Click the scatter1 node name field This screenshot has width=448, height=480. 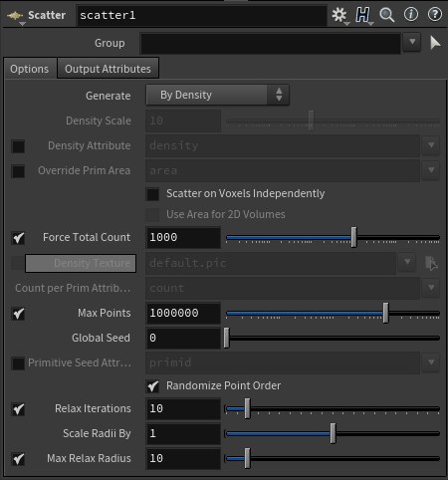pyautogui.click(x=202, y=16)
